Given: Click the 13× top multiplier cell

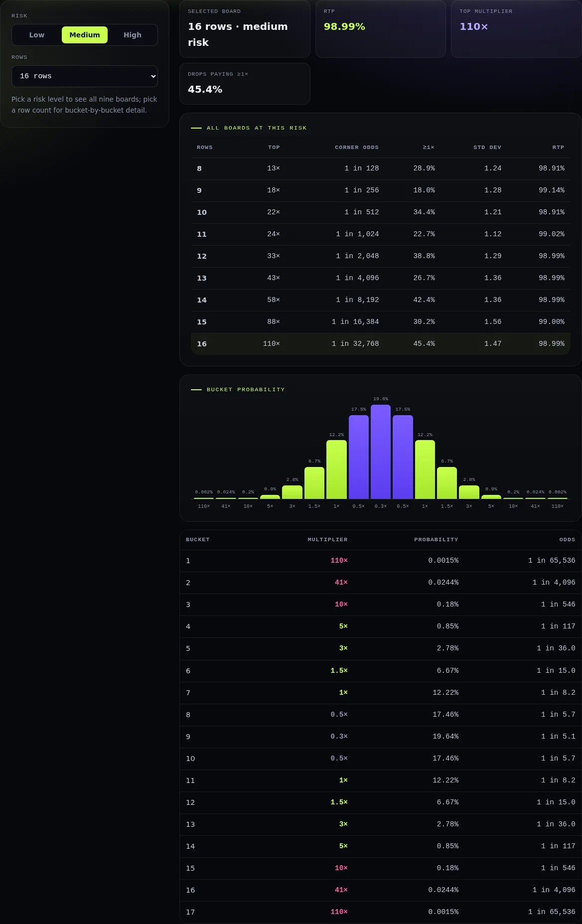Looking at the screenshot, I should click(274, 168).
